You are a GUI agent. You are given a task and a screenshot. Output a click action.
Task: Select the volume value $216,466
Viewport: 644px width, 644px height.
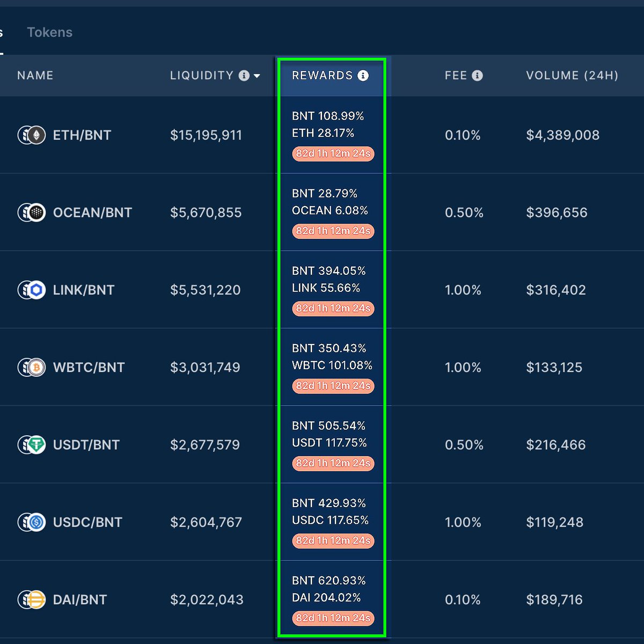coord(556,445)
